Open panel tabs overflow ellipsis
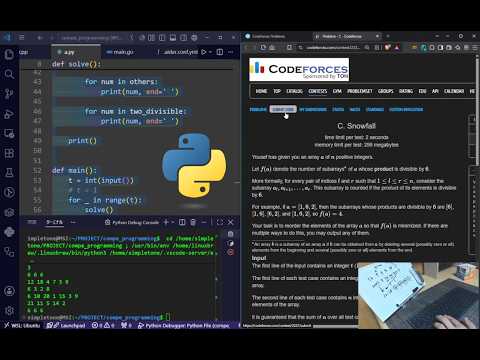This screenshot has height=360, width=480. pos(73,222)
